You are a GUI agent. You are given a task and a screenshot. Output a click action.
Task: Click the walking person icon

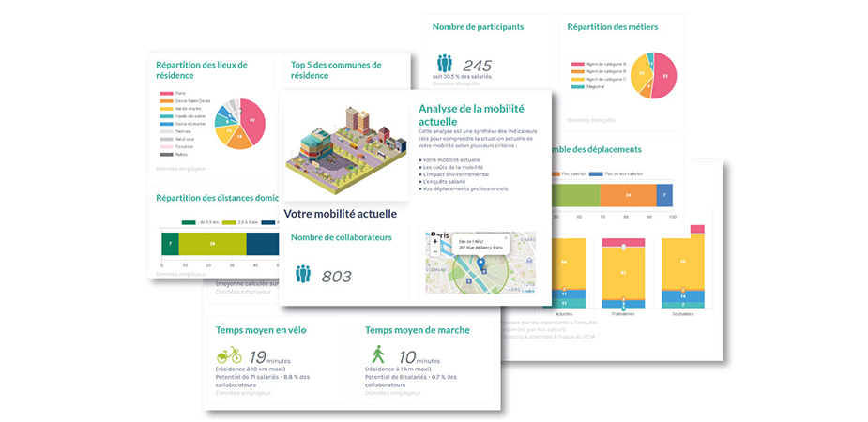(x=378, y=354)
